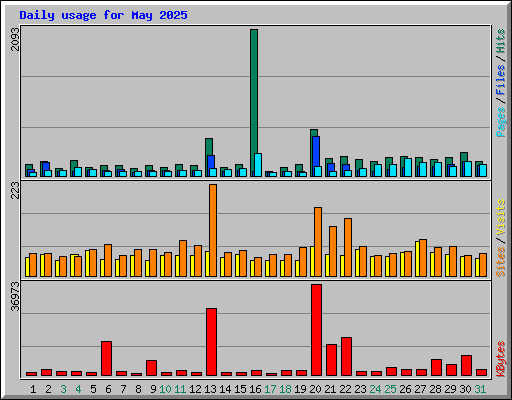Click the day 1 axis label
512x400 pixels.
coord(33,389)
